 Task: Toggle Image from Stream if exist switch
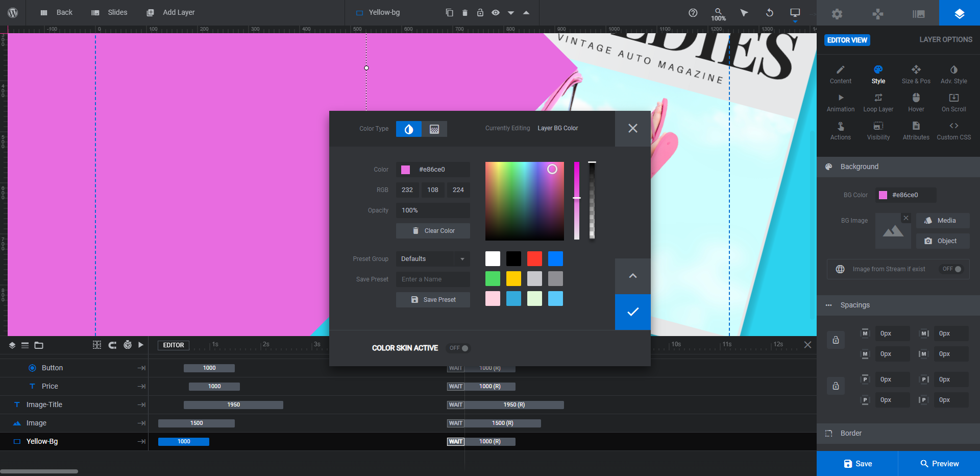click(952, 269)
